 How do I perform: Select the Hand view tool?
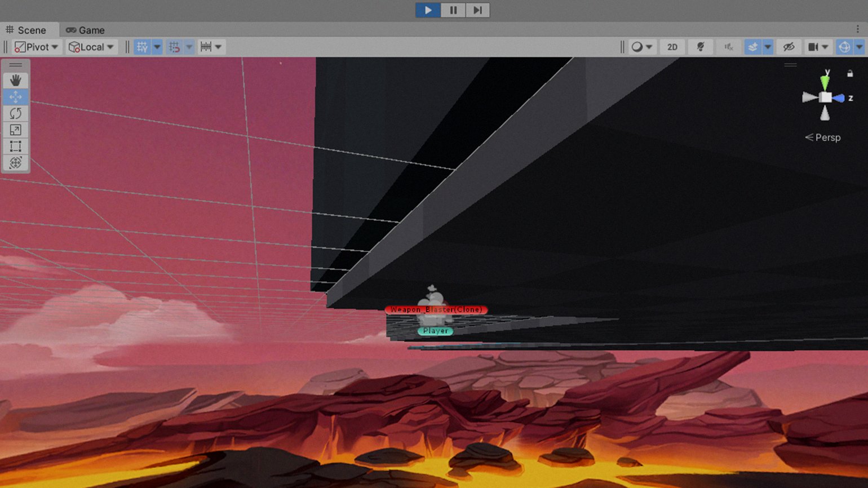[15, 81]
